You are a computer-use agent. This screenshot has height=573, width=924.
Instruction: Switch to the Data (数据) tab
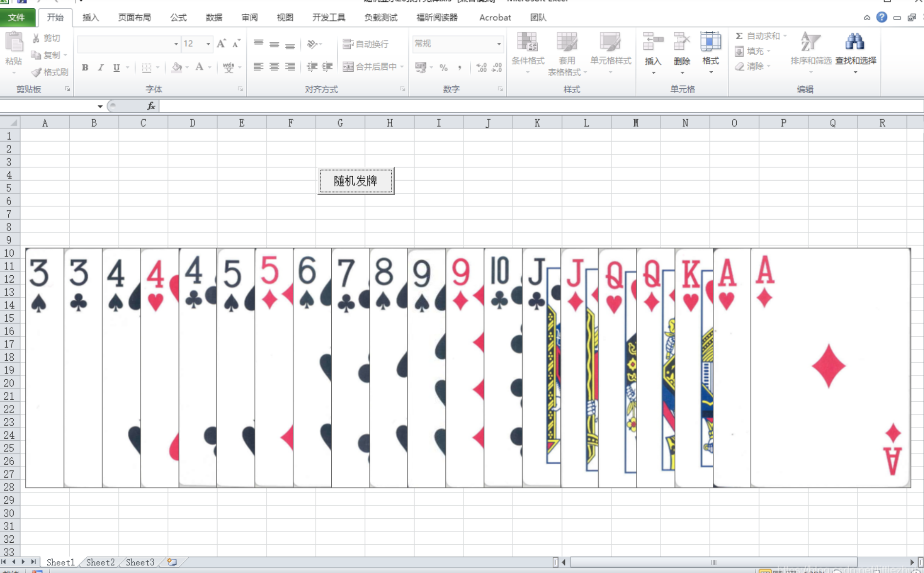pyautogui.click(x=214, y=18)
